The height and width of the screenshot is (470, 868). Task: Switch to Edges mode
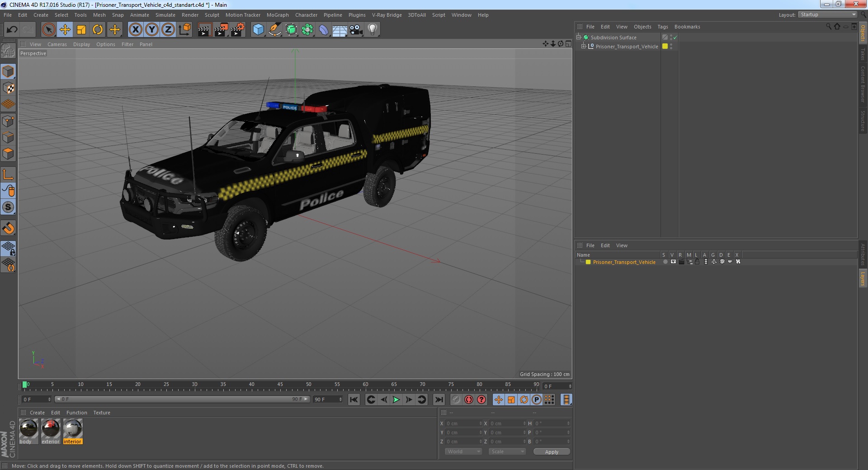8,137
